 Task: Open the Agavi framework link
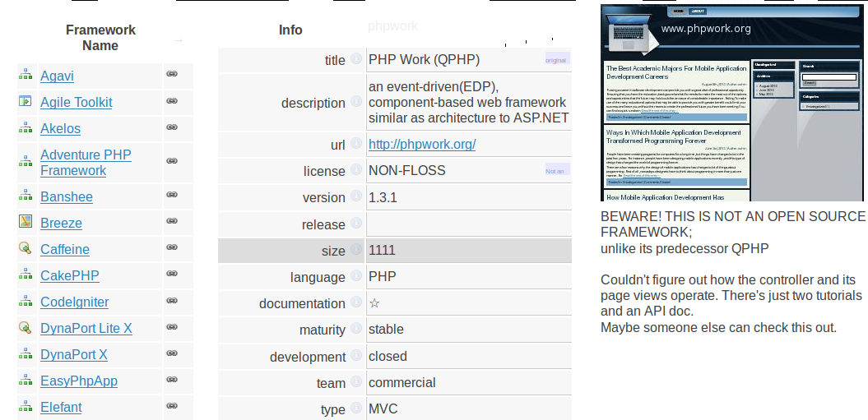(x=57, y=76)
